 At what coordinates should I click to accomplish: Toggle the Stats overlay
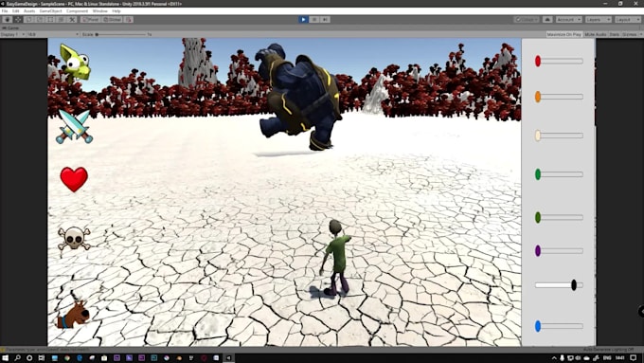pos(615,34)
